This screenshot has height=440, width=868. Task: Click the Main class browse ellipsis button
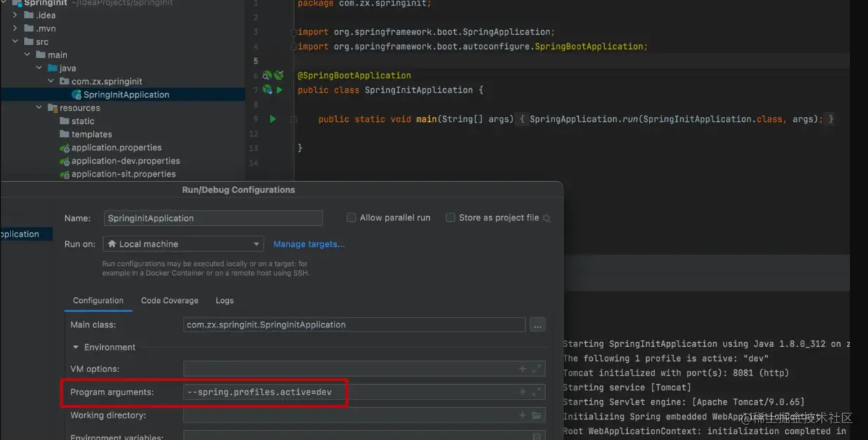[x=538, y=325]
